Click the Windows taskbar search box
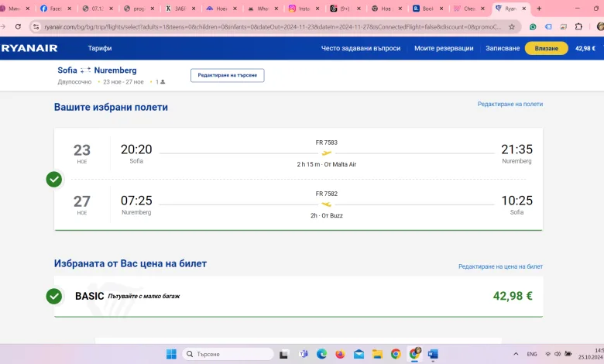 click(x=228, y=354)
